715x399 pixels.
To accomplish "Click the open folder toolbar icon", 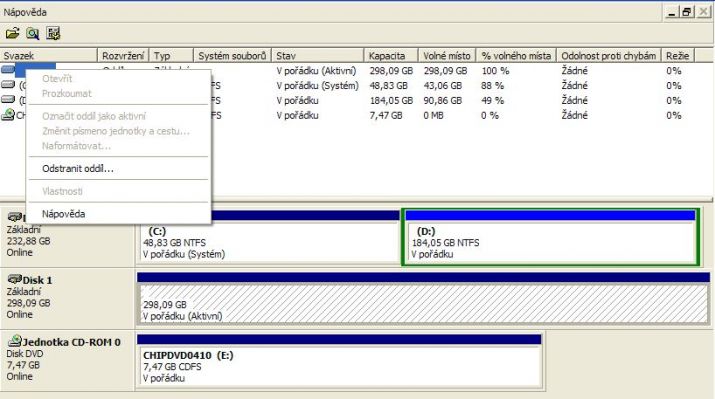I will [12, 33].
